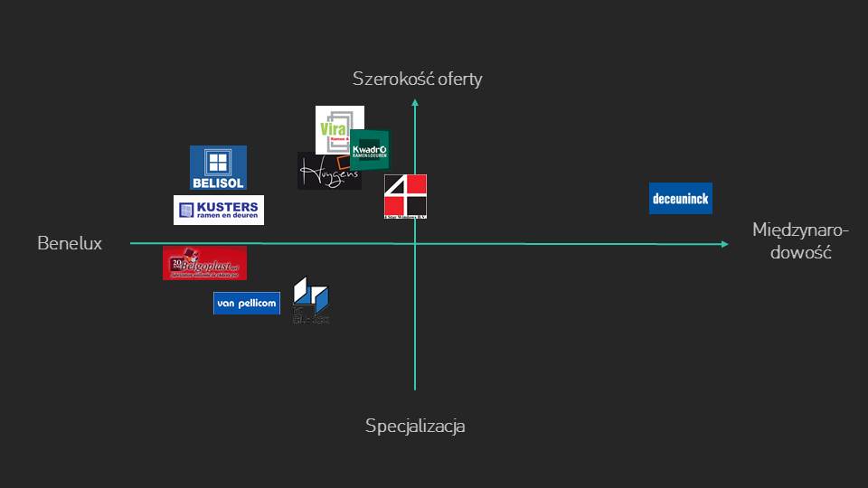Screen dimensions: 868x488
Task: Click the 'Szerokość oferty' axis label
Action: point(418,80)
